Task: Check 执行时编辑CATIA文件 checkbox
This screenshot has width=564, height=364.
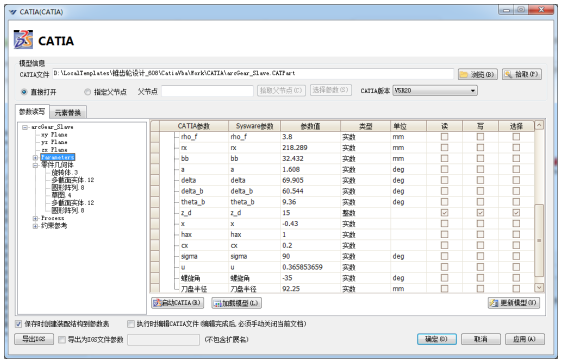Action: [x=131, y=324]
